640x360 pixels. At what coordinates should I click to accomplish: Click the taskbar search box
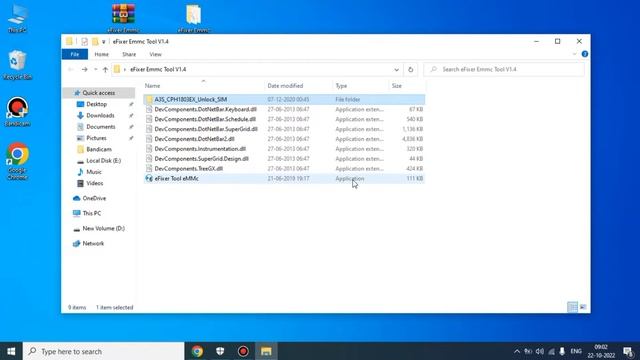click(104, 351)
